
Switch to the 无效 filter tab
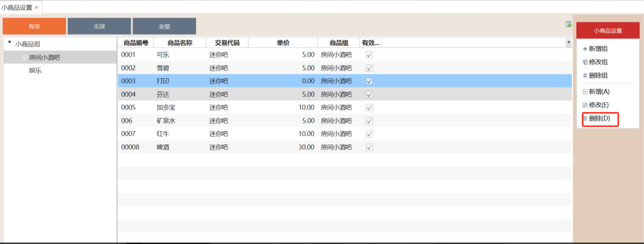coord(99,26)
